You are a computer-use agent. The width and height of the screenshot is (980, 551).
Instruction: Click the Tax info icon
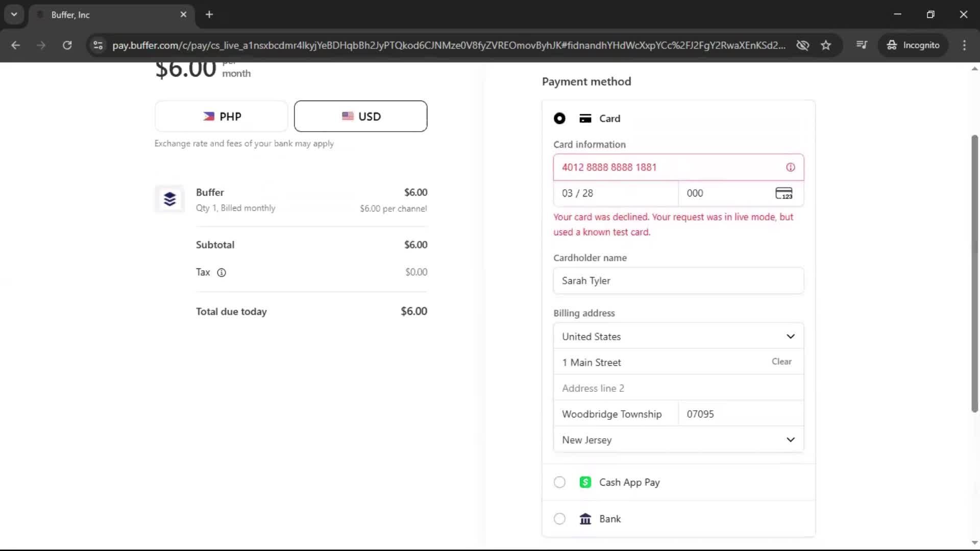click(x=222, y=272)
